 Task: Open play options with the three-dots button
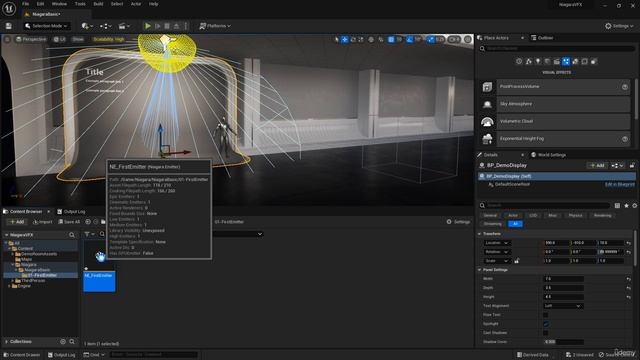pos(186,26)
